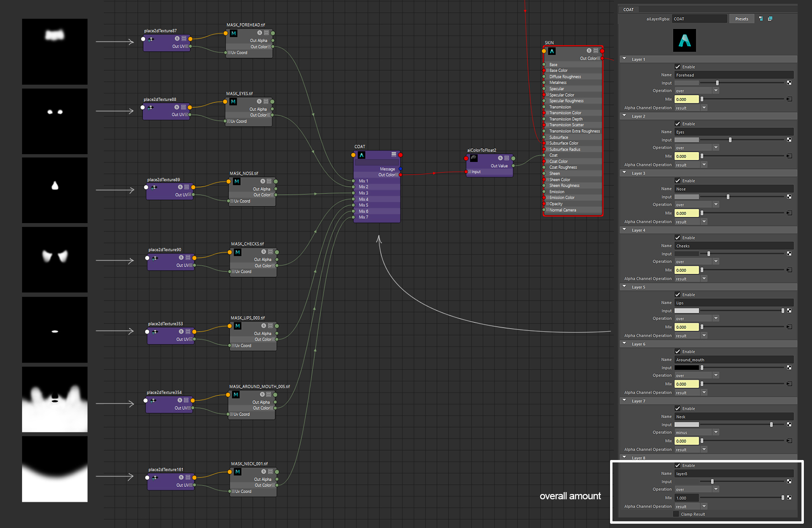Click the Arnold icon on the SKIN node
The height and width of the screenshot is (528, 812).
coord(552,51)
